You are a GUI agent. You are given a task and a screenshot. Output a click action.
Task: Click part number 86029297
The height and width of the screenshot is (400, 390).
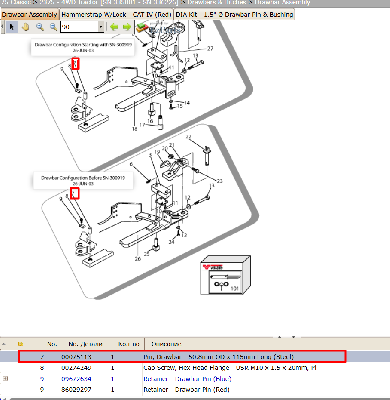[76, 389]
